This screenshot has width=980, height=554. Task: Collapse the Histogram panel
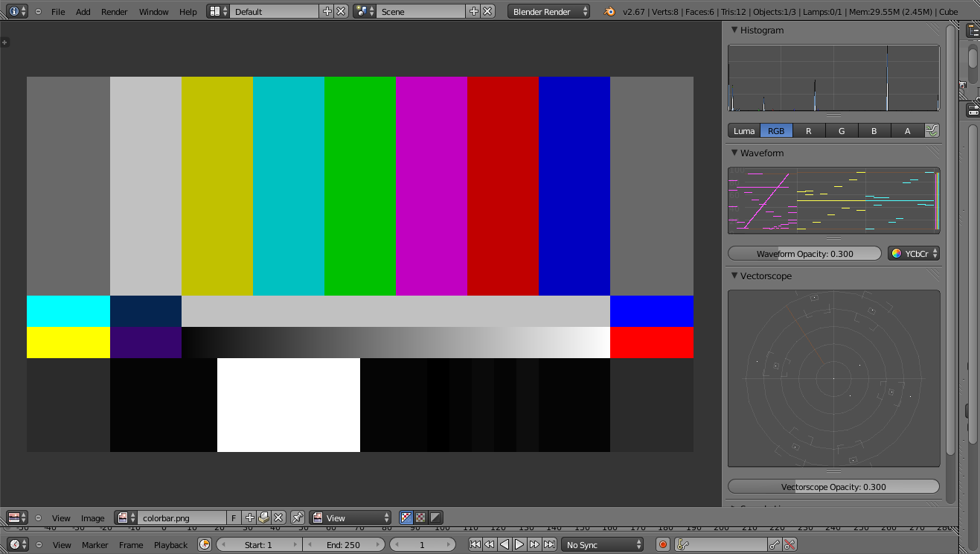[x=734, y=30]
